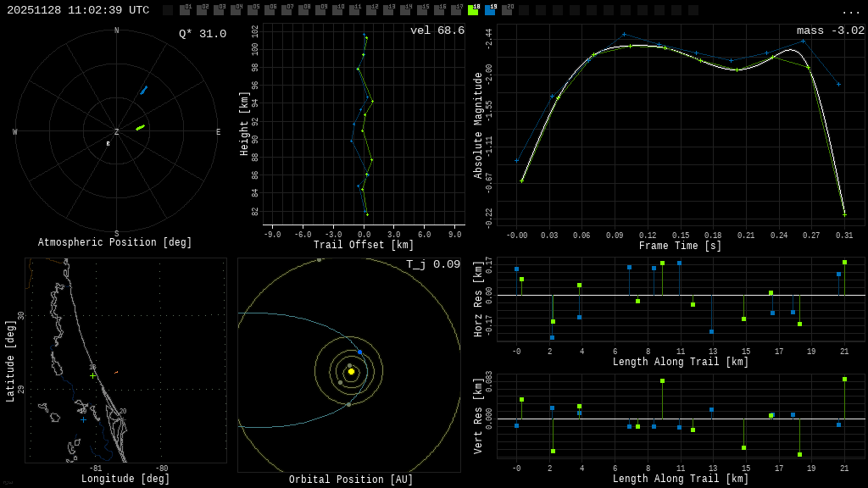
Task: Toggle station box labeled 01
Action: (185, 10)
